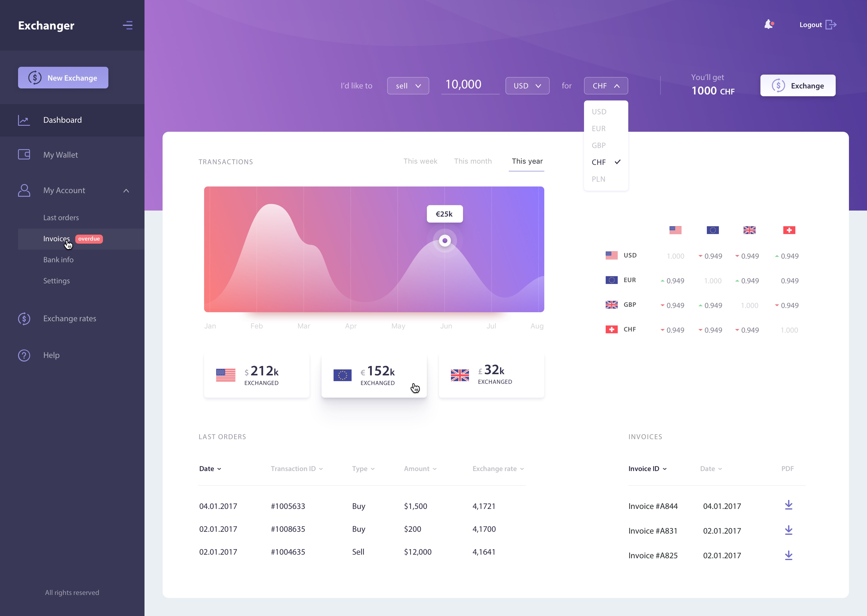This screenshot has width=867, height=616.
Task: Click the amount input field
Action: click(x=465, y=85)
